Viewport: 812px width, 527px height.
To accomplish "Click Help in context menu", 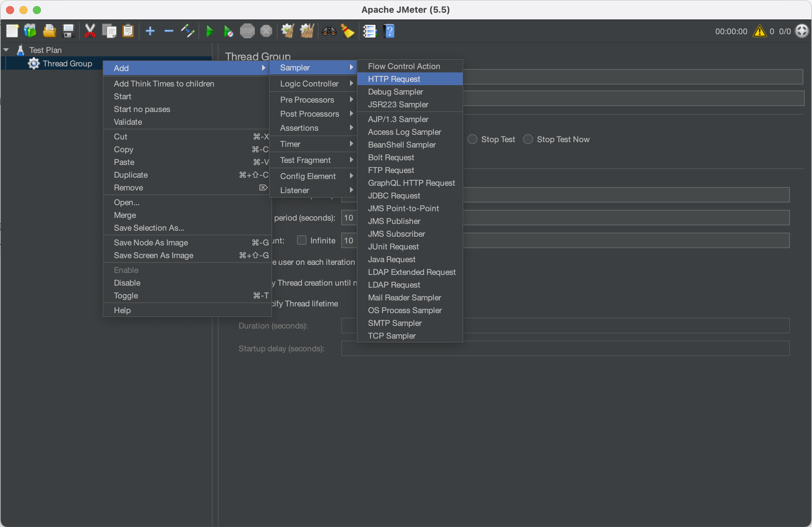I will coord(187,310).
